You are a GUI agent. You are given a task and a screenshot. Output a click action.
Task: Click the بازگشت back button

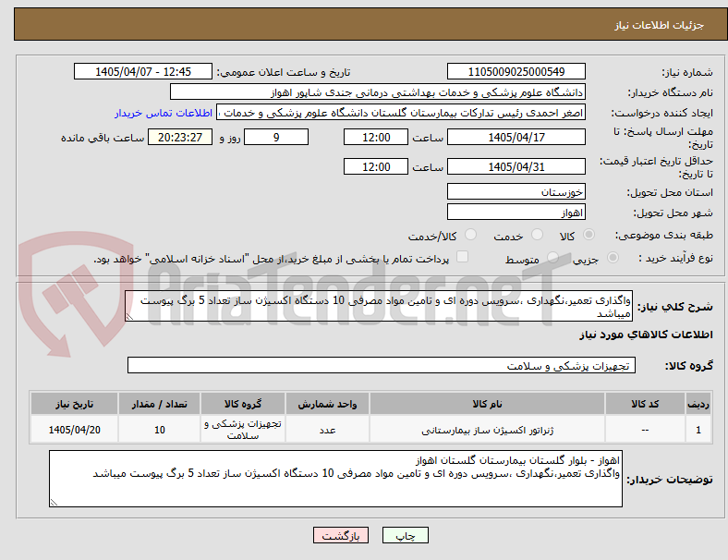[x=341, y=535]
